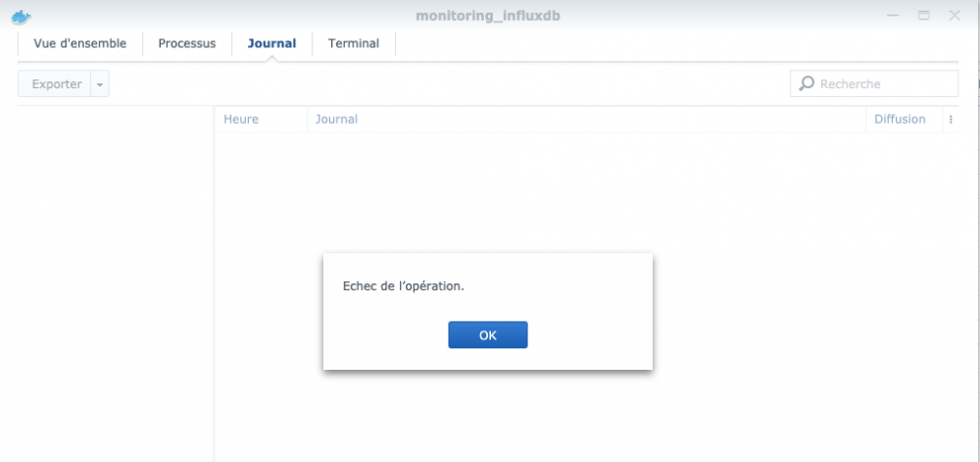Select the Journal tab
Viewport: 980px width, 462px height.
[271, 44]
